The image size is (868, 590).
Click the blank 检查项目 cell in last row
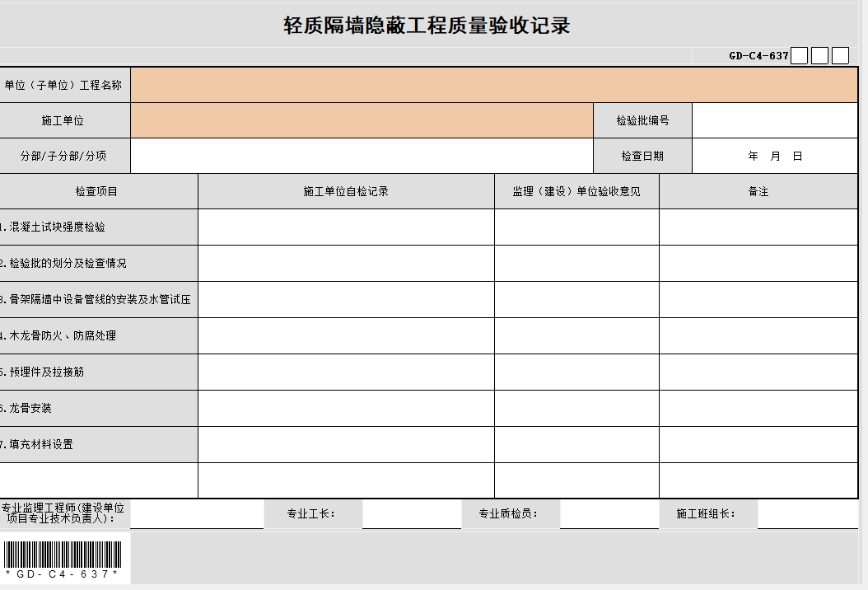99,480
